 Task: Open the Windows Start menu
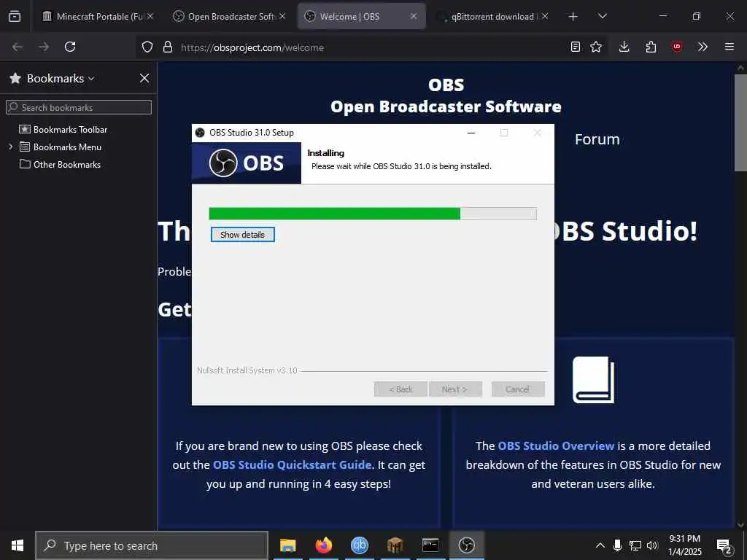coord(18,545)
